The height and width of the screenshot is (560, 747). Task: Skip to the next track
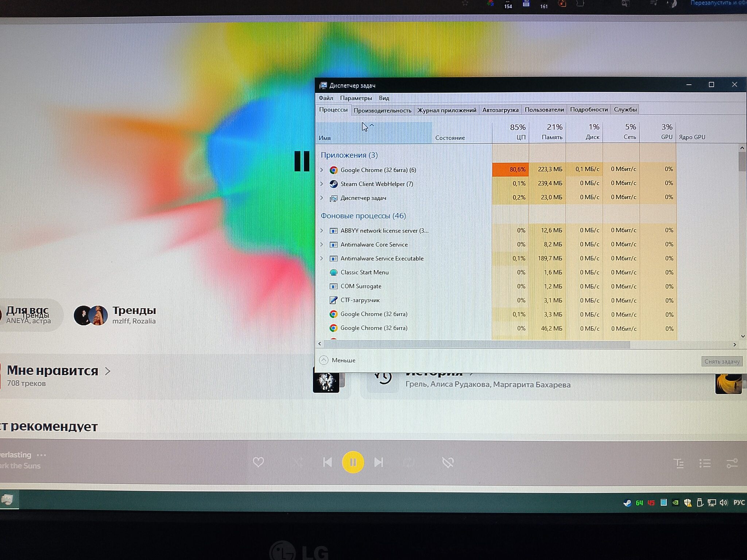point(379,462)
